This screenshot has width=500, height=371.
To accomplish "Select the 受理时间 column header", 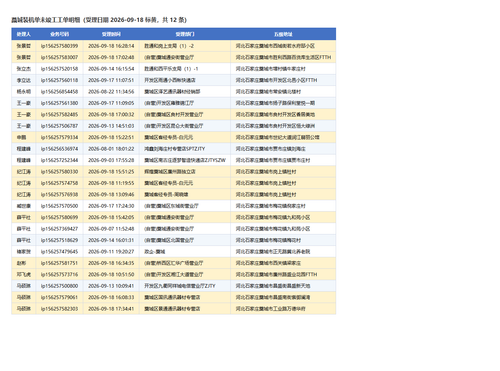I will point(111,34).
